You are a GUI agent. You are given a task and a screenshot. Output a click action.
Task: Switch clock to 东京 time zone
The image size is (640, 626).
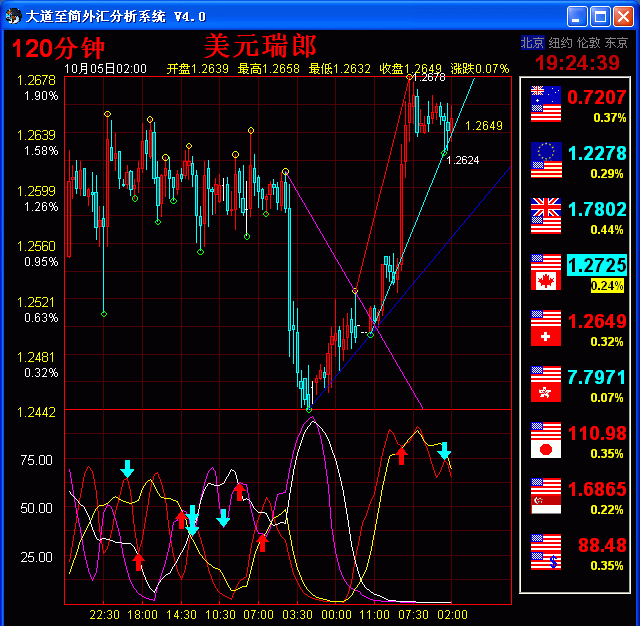click(x=616, y=42)
